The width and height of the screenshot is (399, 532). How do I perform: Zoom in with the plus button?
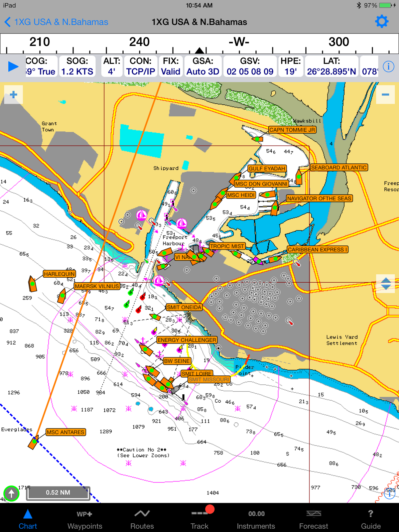click(x=14, y=95)
